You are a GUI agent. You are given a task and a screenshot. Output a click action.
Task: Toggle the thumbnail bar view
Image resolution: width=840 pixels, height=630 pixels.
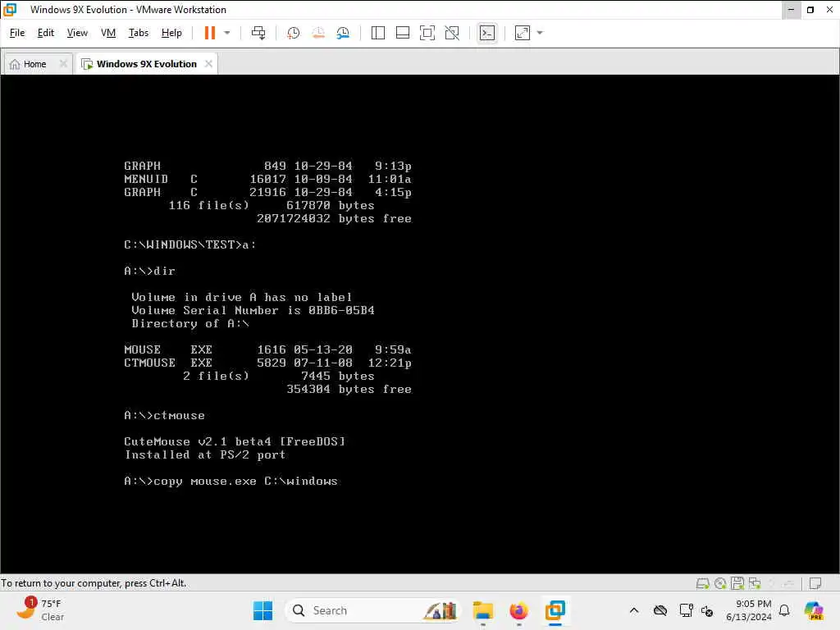pyautogui.click(x=402, y=33)
